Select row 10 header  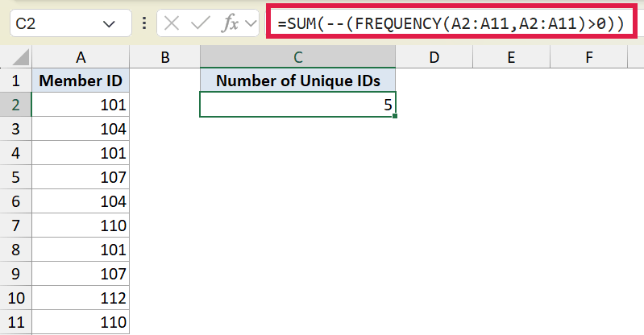pyautogui.click(x=15, y=298)
